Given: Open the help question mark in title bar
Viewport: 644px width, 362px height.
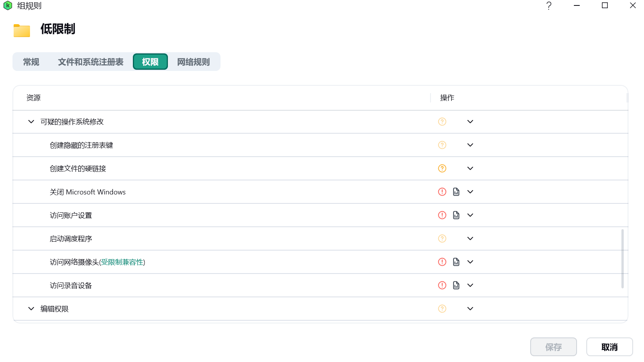Looking at the screenshot, I should [x=549, y=6].
